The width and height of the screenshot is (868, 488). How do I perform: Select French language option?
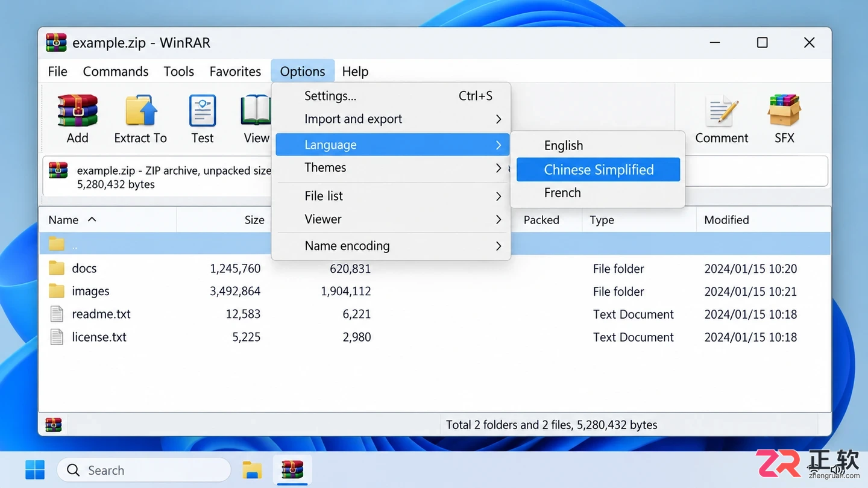[598, 193]
